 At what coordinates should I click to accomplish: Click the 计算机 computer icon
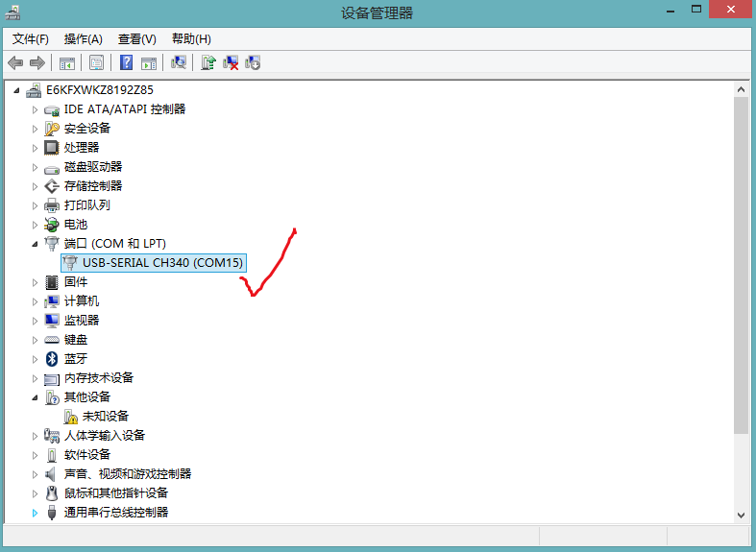[x=52, y=301]
